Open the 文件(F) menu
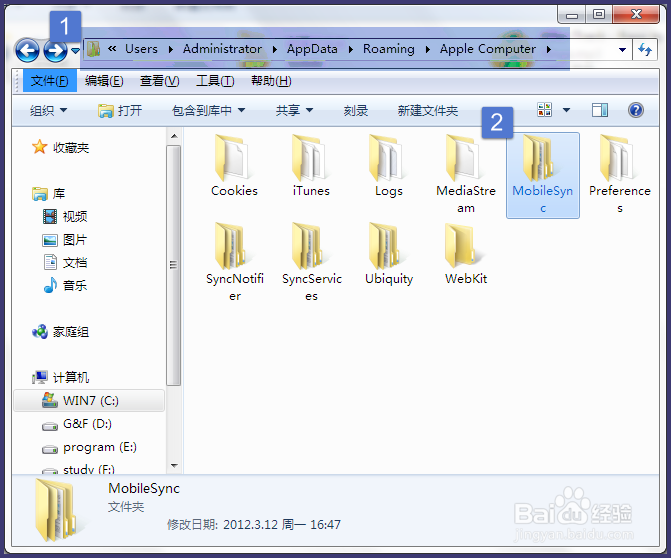 click(50, 81)
